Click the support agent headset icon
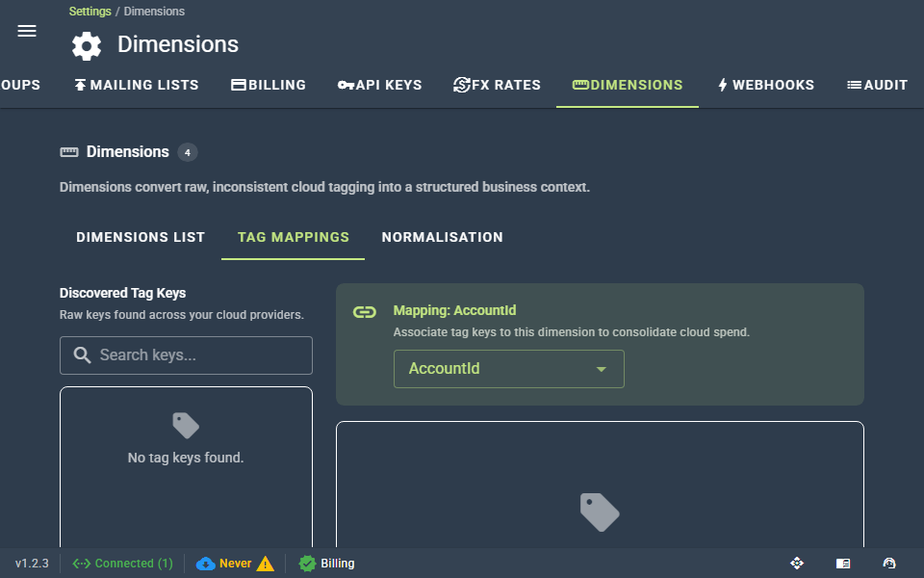 (889, 564)
